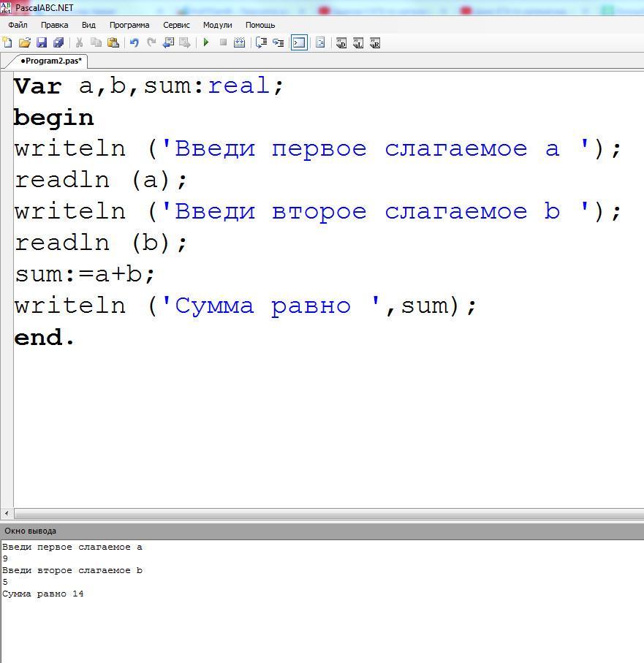Open the Модули menu

[x=217, y=25]
